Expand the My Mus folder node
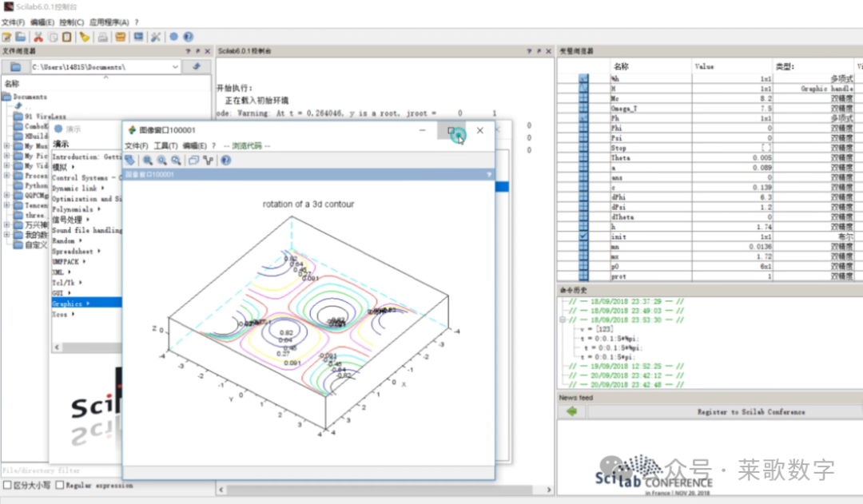The image size is (863, 504). coord(6,146)
